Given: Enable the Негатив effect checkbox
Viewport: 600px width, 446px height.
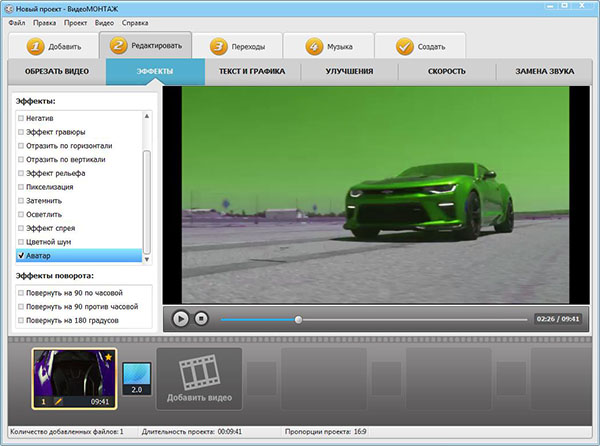Looking at the screenshot, I should pos(22,118).
